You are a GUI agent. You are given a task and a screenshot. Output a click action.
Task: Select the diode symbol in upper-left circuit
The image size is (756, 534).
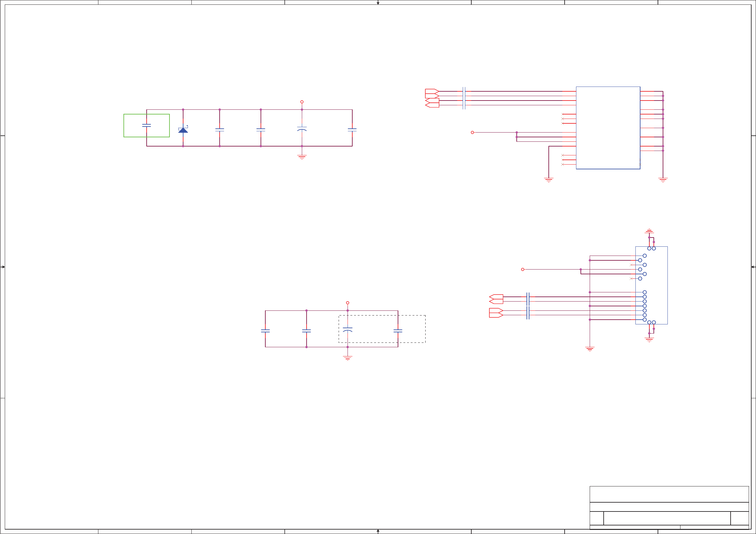tap(183, 130)
